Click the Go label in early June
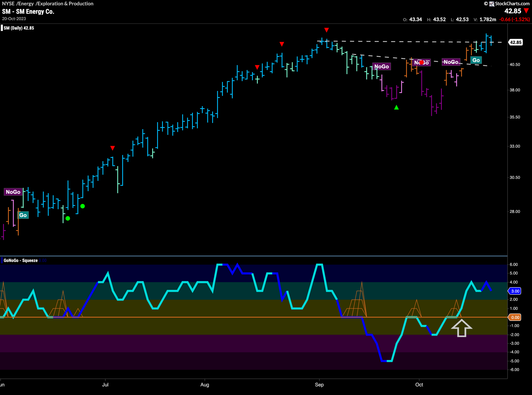This screenshot has height=395, width=532. (23, 215)
